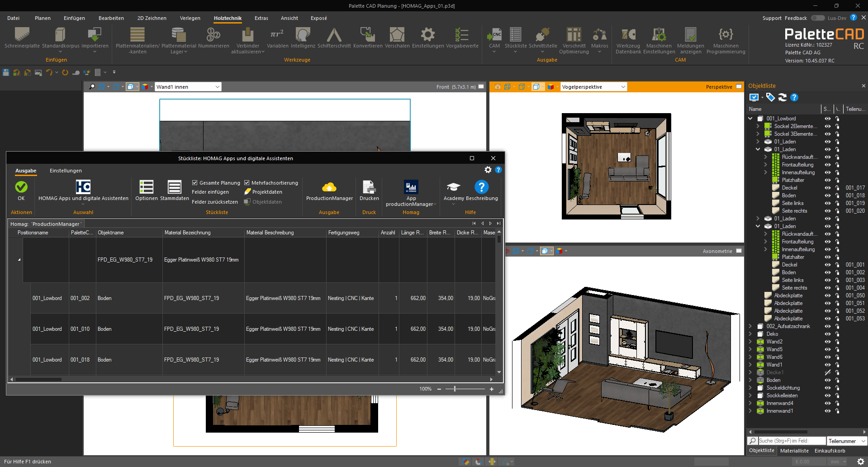Open the CAM export tool
Screen dimensions: 868x467
tap(494, 35)
